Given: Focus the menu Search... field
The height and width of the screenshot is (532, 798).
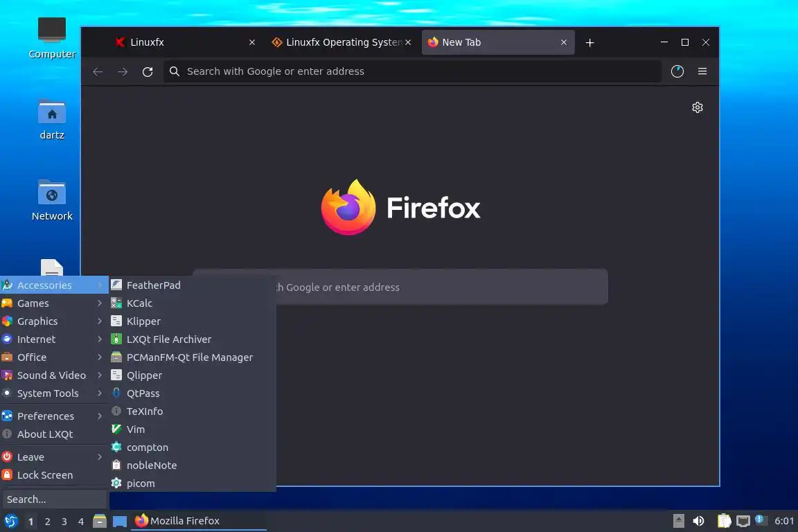Looking at the screenshot, I should [x=54, y=499].
